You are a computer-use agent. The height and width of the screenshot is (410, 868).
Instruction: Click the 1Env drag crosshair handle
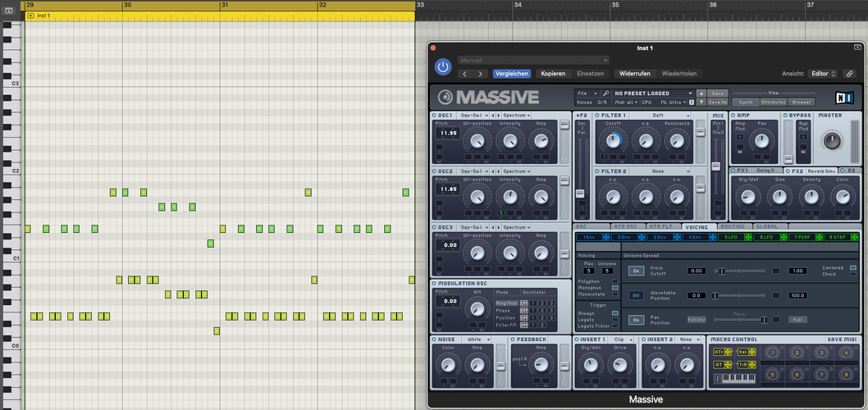pos(605,237)
